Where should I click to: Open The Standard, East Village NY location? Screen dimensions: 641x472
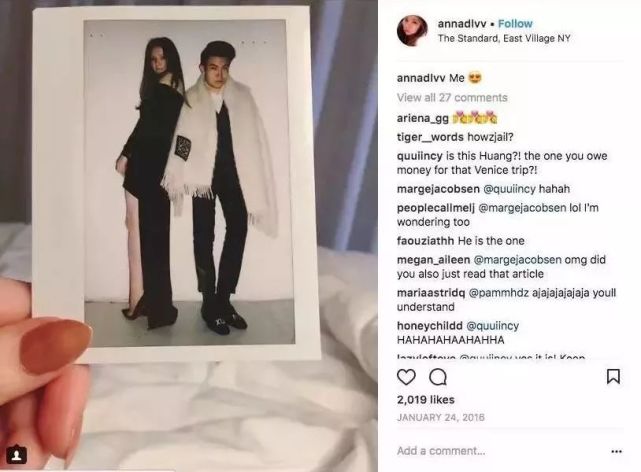504,38
